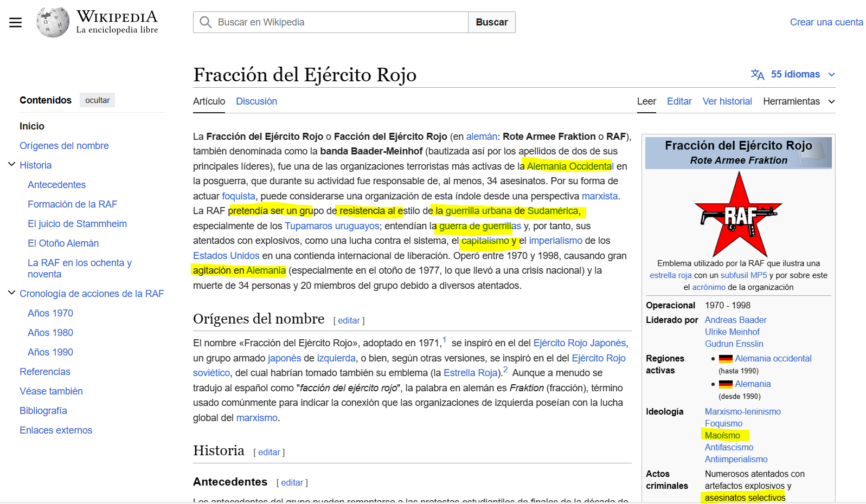Jump to El Otoño Alemán section

pos(63,243)
